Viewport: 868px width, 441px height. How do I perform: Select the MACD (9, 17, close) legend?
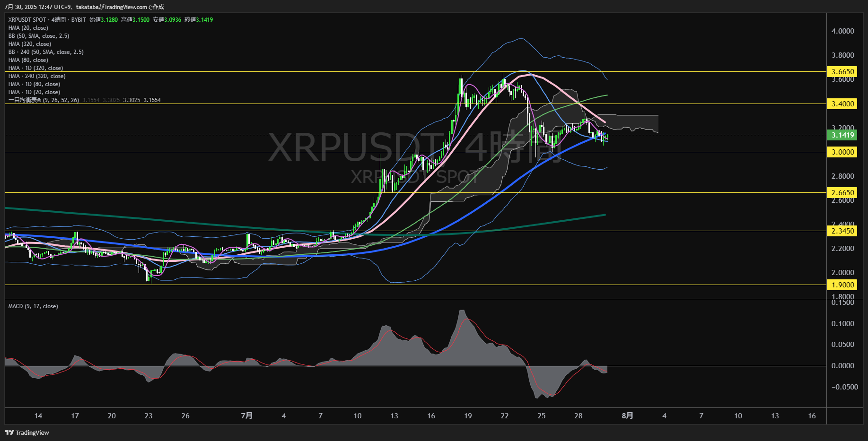33,306
